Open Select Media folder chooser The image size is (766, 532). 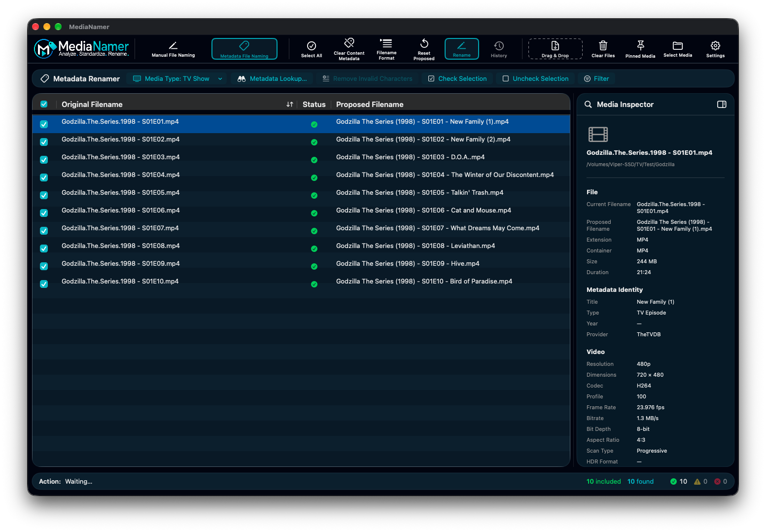coord(678,49)
